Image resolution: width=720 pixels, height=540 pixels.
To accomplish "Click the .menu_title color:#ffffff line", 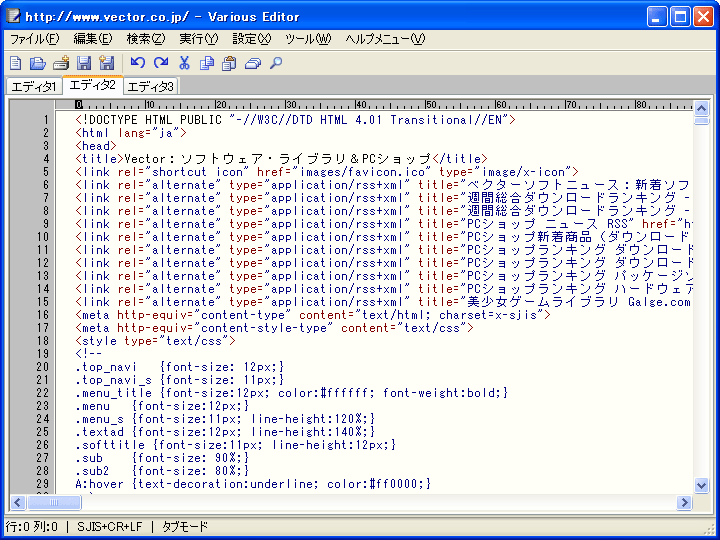I will (x=292, y=393).
